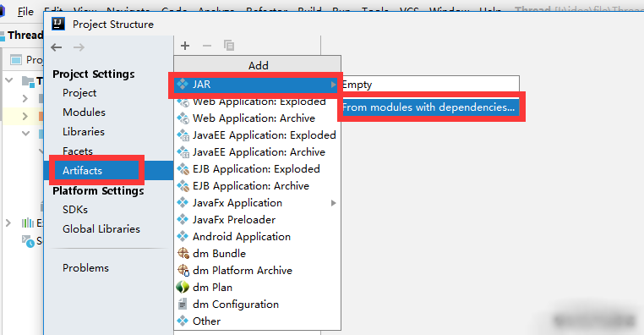Select Artifacts in settings list
Screen dimensions: 644x335
pos(108,171)
